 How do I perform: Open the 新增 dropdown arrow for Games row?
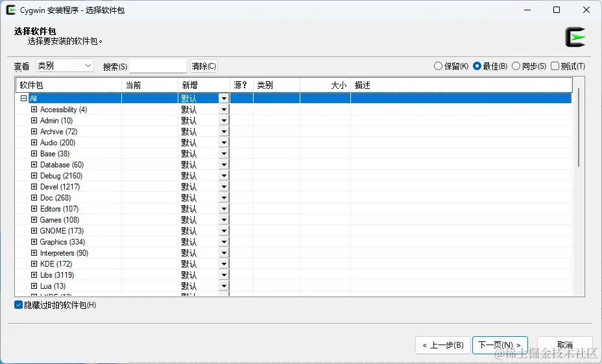[224, 219]
